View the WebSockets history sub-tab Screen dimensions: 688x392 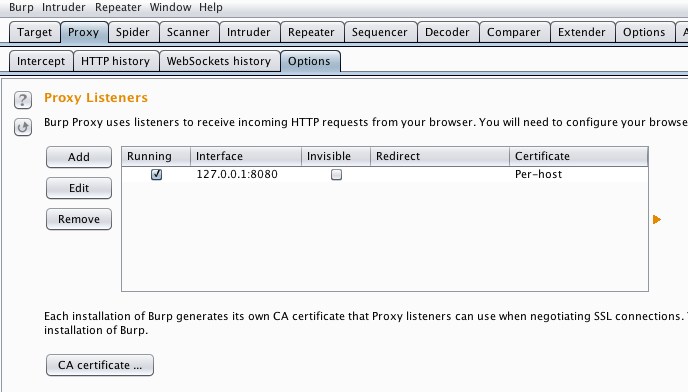point(219,61)
